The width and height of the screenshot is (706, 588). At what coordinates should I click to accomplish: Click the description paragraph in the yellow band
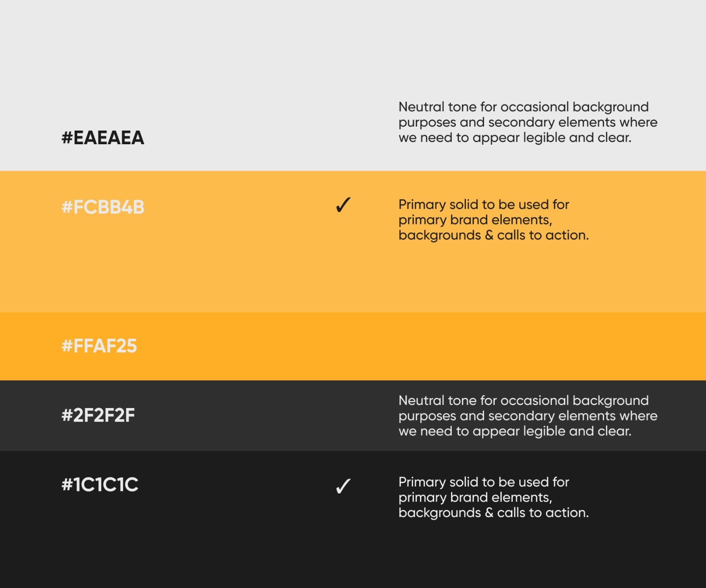click(x=493, y=220)
